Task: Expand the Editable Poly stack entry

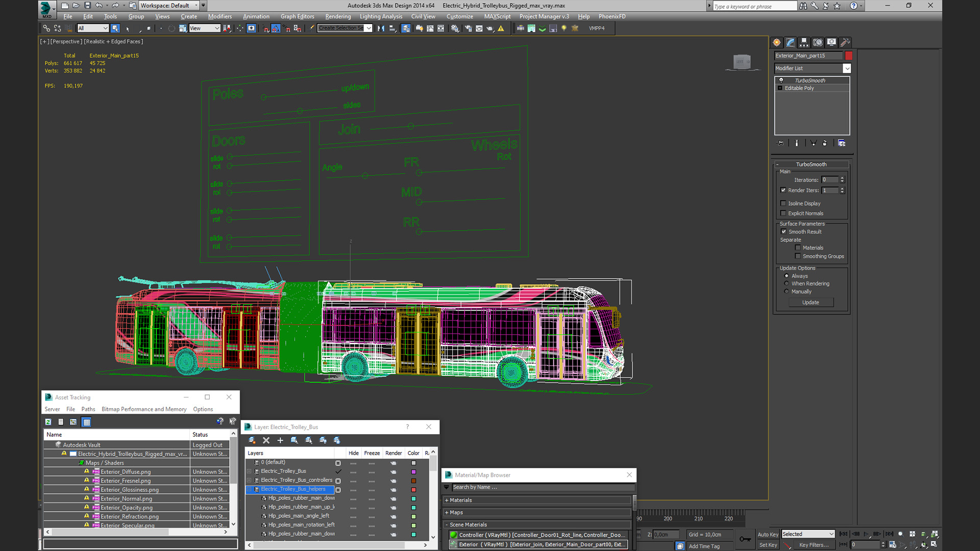Action: [780, 88]
